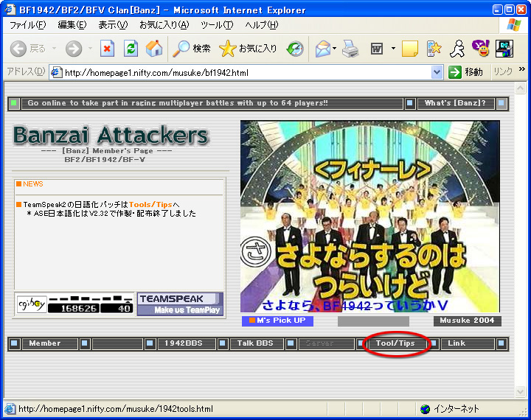Open the Search (検索) toolbar button

pos(192,49)
